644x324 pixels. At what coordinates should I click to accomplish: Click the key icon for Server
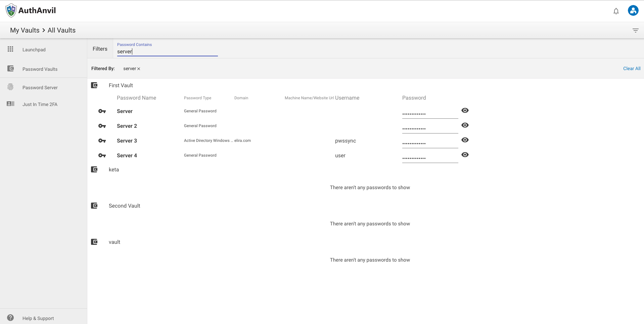click(102, 111)
